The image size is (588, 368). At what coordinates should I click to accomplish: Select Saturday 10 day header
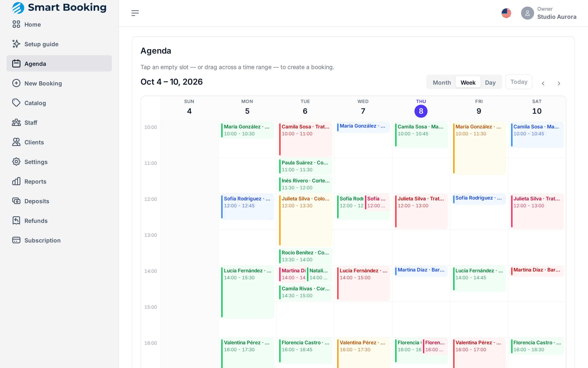(x=537, y=108)
